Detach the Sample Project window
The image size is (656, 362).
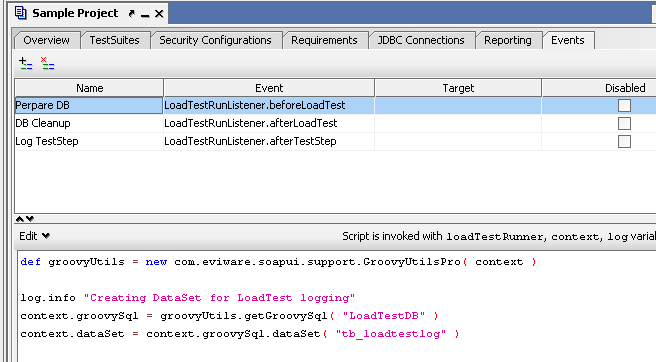pyautogui.click(x=131, y=14)
